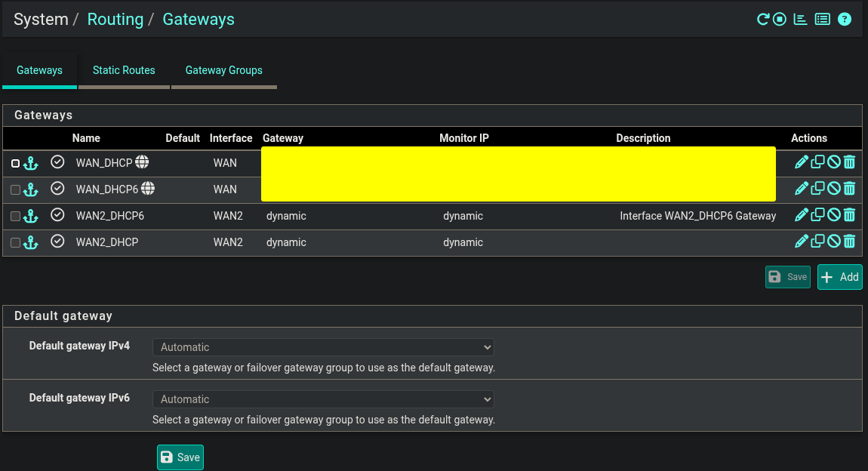Viewport: 868px width, 471px height.
Task: Click the restart service icon in header
Action: pos(763,20)
